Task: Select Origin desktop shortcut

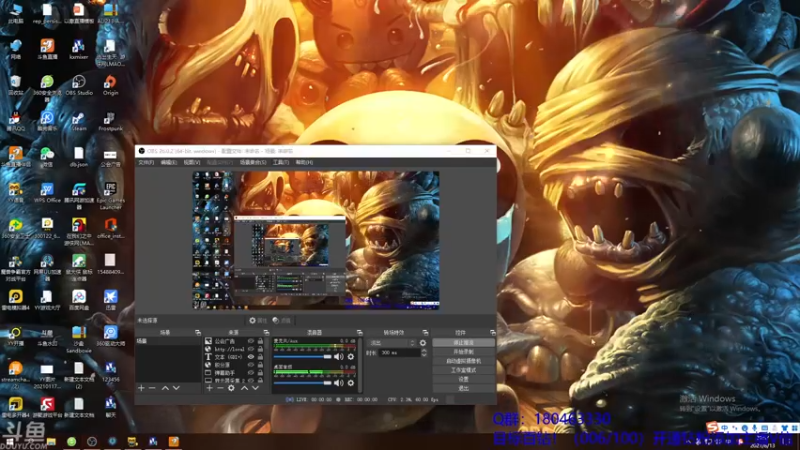Action: pyautogui.click(x=110, y=86)
